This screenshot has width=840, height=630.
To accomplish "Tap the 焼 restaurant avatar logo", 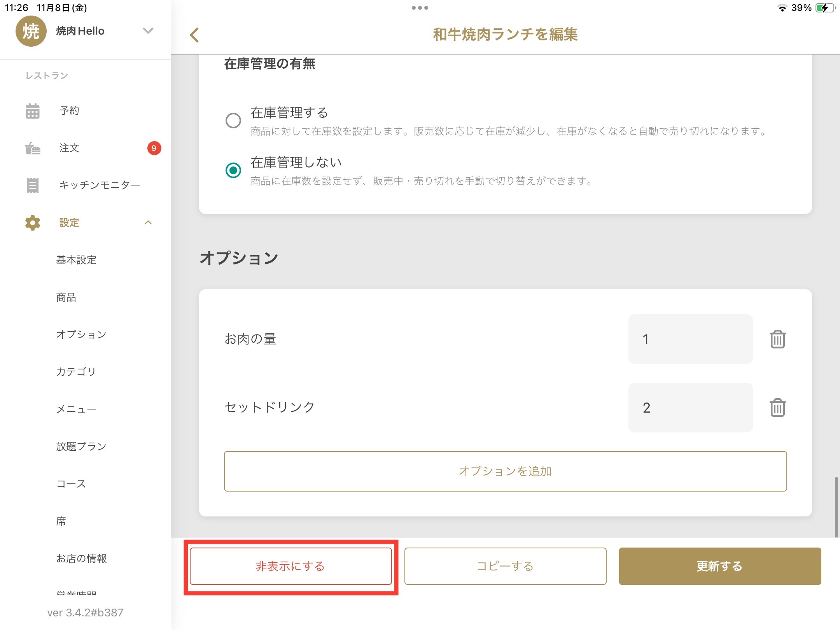I will (31, 31).
